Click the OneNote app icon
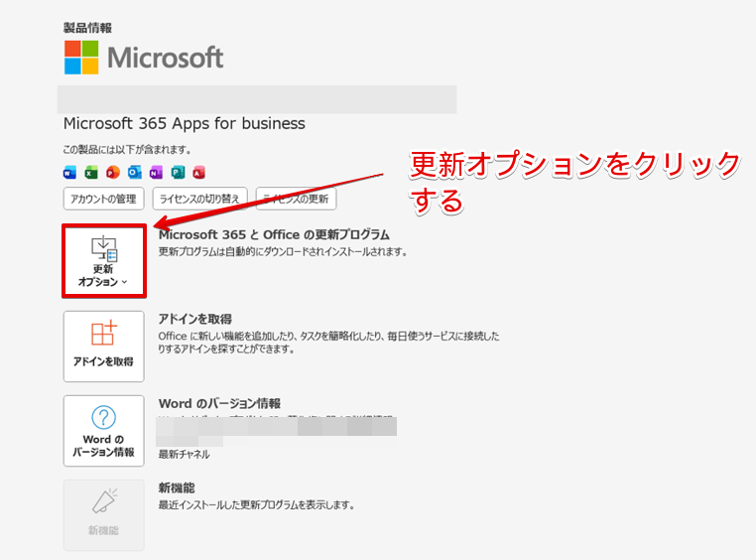Image resolution: width=756 pixels, height=560 pixels. pyautogui.click(x=156, y=172)
